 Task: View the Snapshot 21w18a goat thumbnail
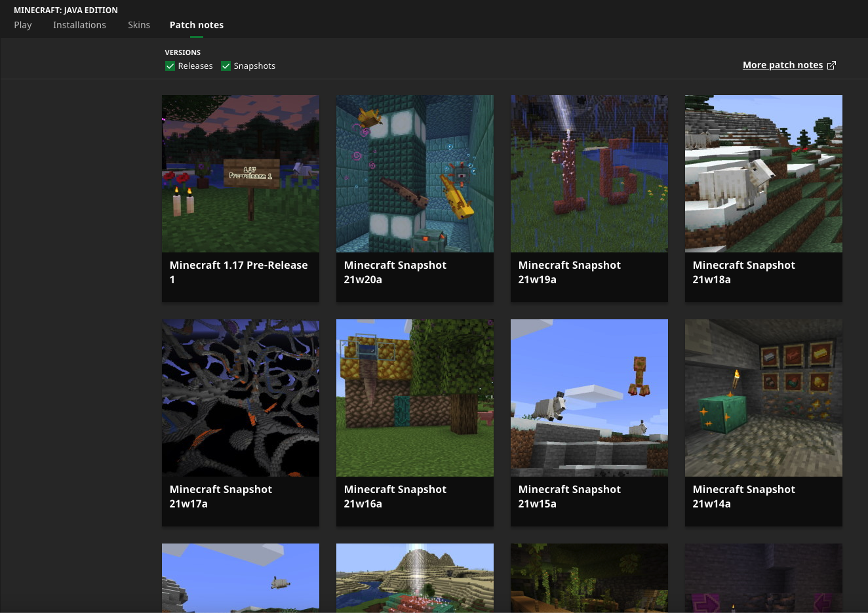764,174
